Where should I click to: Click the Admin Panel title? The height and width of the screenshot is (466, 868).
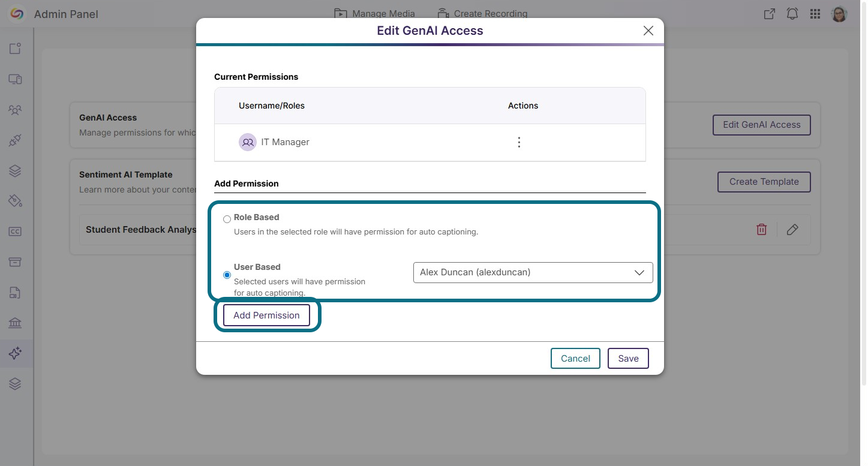[x=66, y=14]
